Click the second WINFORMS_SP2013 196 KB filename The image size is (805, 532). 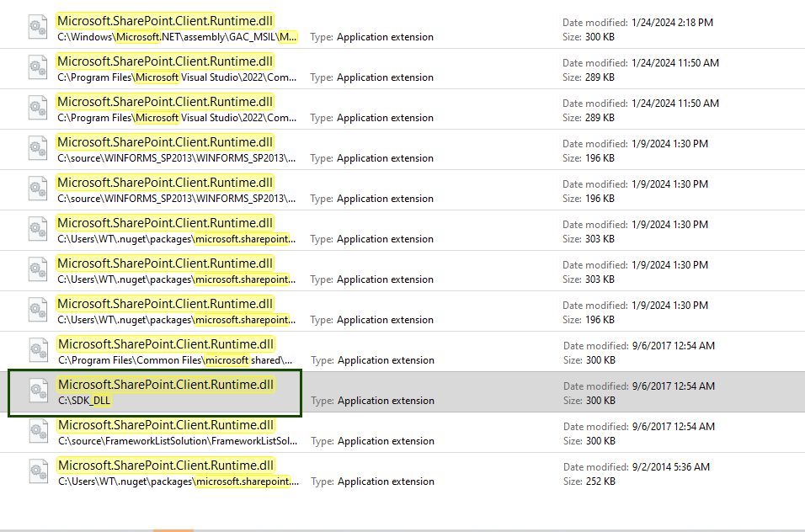click(x=165, y=183)
